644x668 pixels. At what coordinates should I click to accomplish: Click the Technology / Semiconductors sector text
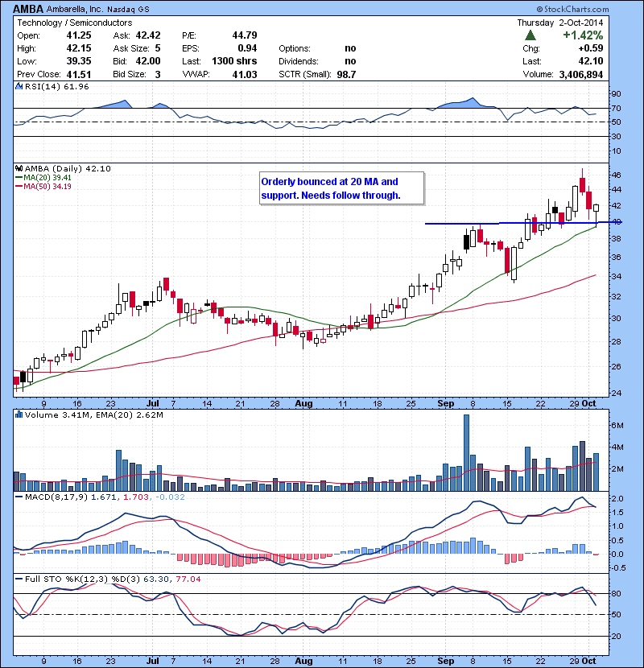tap(75, 23)
